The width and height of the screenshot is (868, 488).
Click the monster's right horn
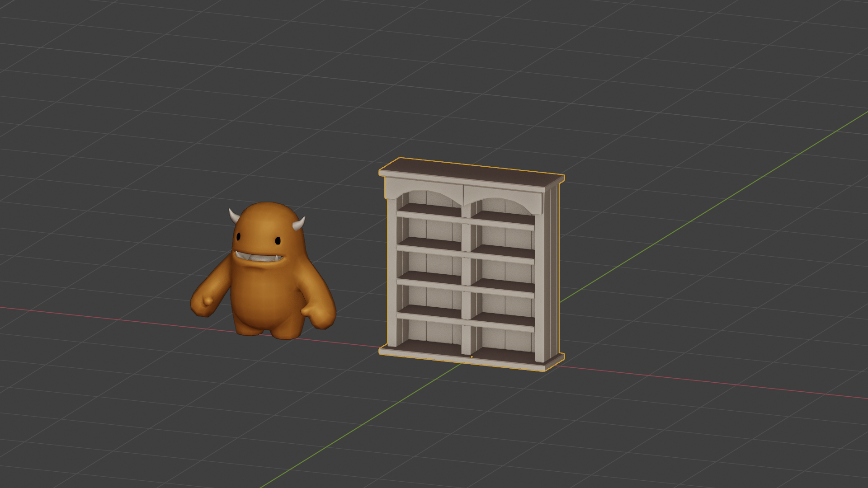tap(299, 224)
